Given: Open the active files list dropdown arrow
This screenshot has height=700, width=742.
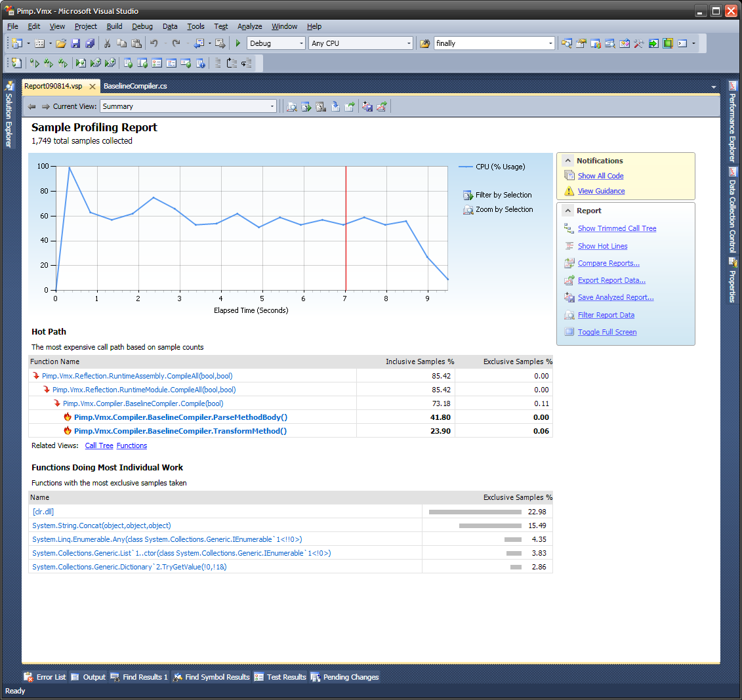Looking at the screenshot, I should 714,87.
